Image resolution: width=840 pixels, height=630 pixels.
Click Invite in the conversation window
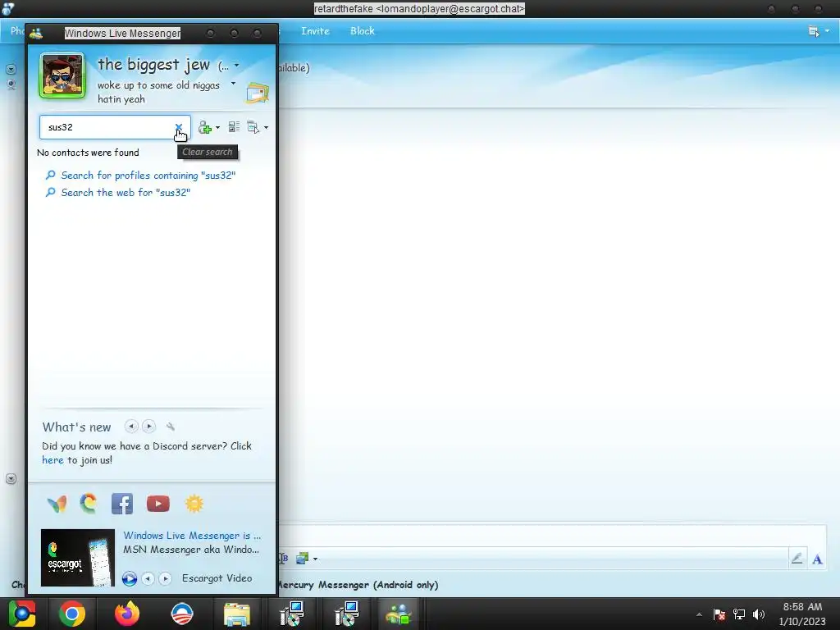315,31
